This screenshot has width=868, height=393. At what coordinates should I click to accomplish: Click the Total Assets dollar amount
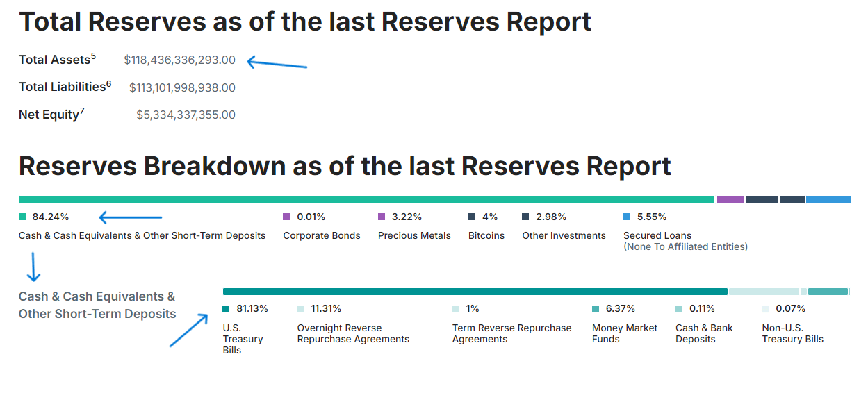(x=179, y=60)
